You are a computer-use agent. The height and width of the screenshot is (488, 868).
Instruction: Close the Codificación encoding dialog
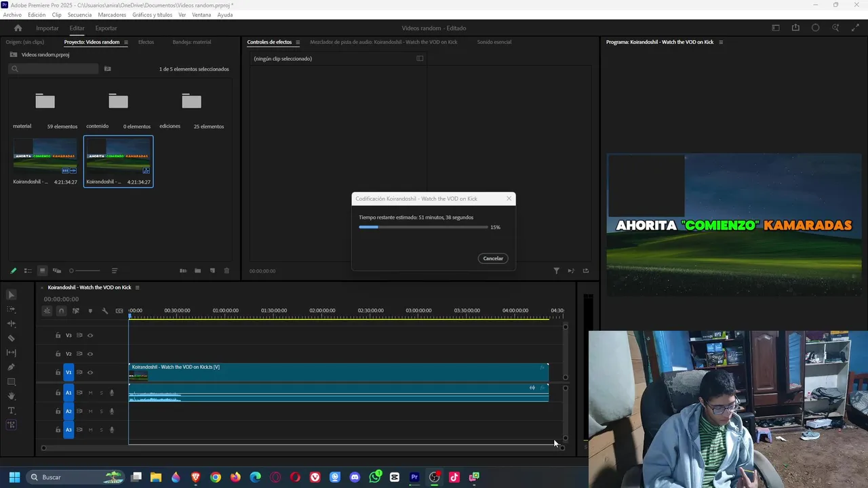[509, 199]
